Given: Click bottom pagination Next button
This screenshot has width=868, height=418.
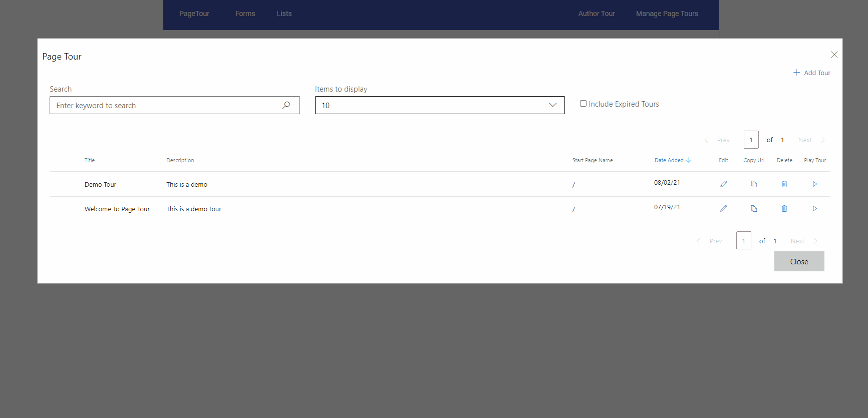Looking at the screenshot, I should tap(804, 241).
